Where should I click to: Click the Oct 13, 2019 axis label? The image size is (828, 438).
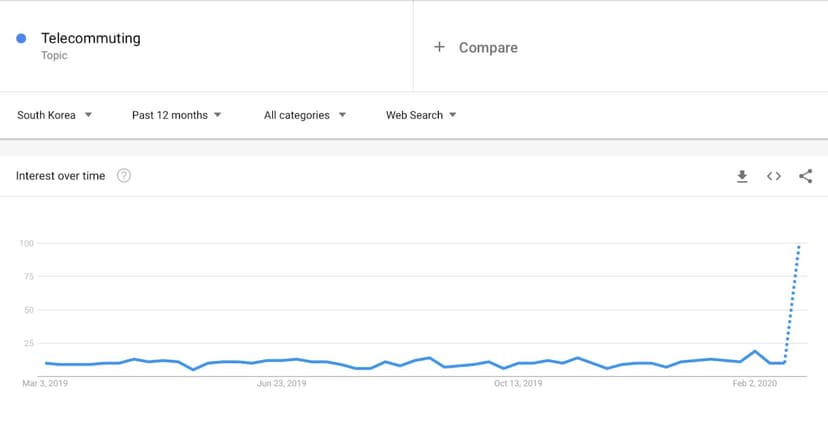click(x=518, y=384)
